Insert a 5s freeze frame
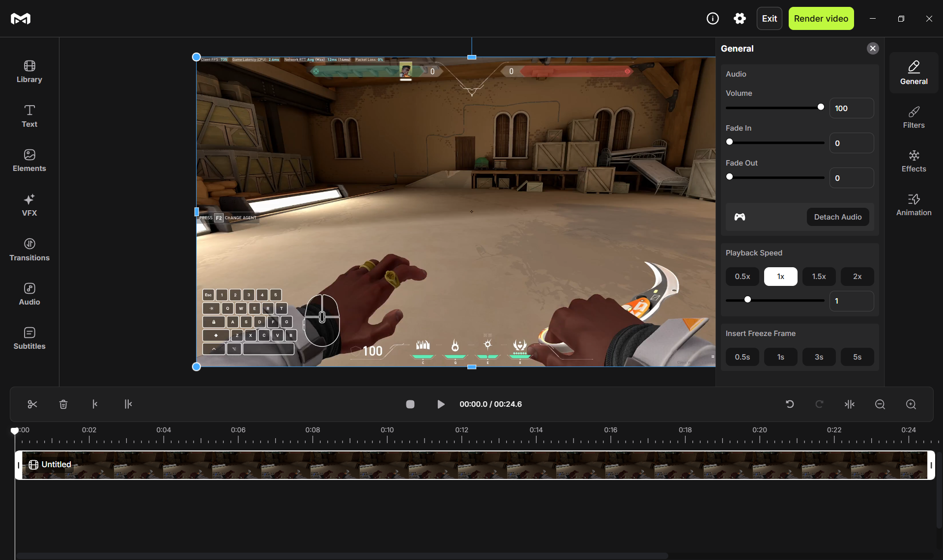This screenshot has width=943, height=560. [857, 357]
